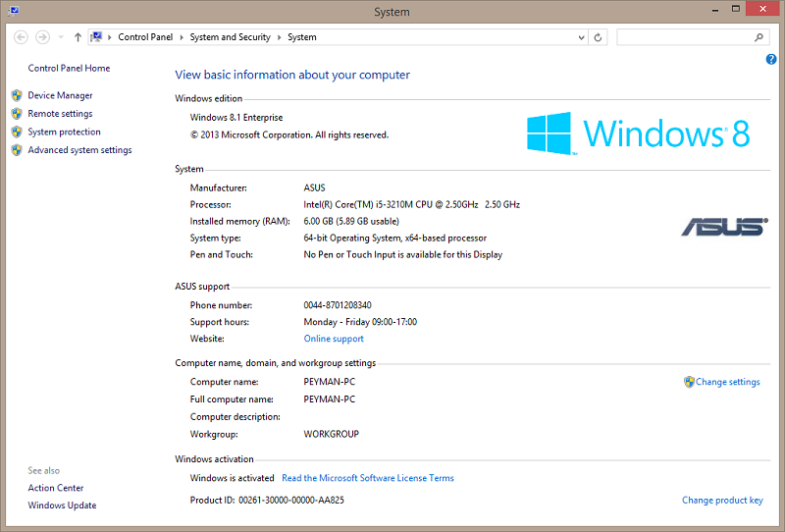Image resolution: width=785 pixels, height=532 pixels.
Task: Expand the chevron after System and Security
Action: 279,37
